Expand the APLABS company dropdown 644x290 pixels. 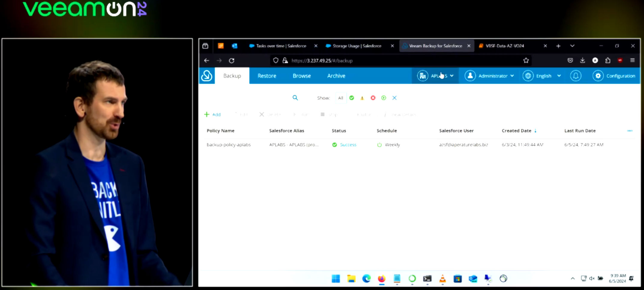(435, 76)
